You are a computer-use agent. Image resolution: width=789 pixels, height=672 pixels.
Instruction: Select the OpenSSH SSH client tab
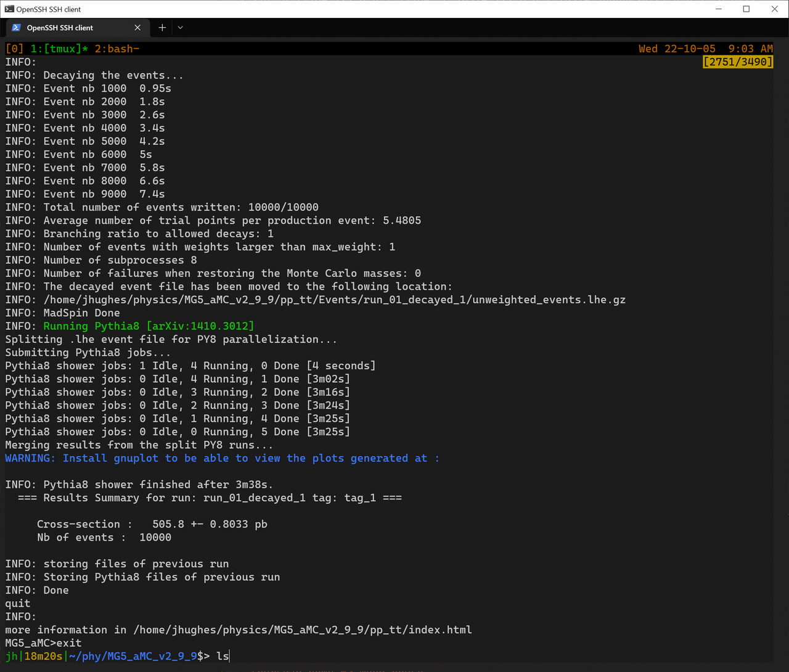(76, 28)
